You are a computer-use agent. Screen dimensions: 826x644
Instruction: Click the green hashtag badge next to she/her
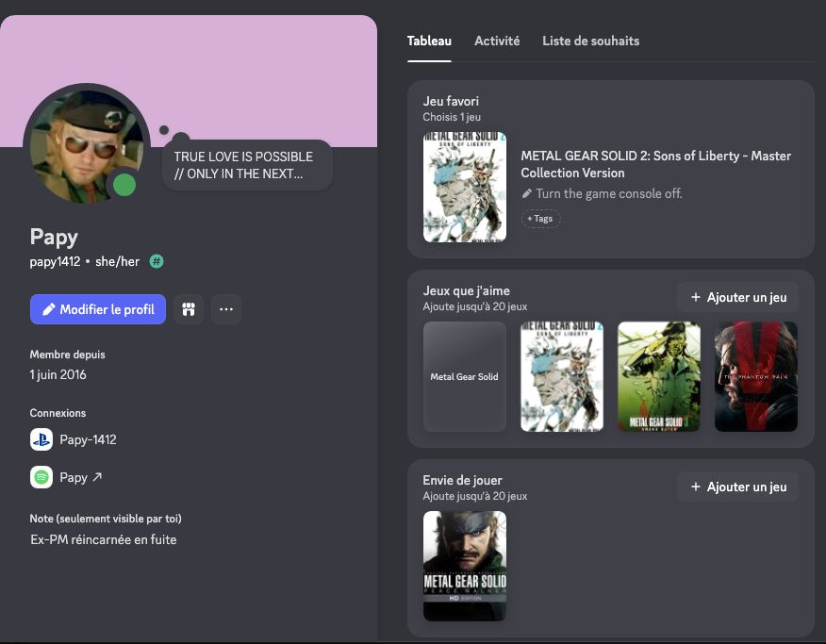[x=157, y=261]
